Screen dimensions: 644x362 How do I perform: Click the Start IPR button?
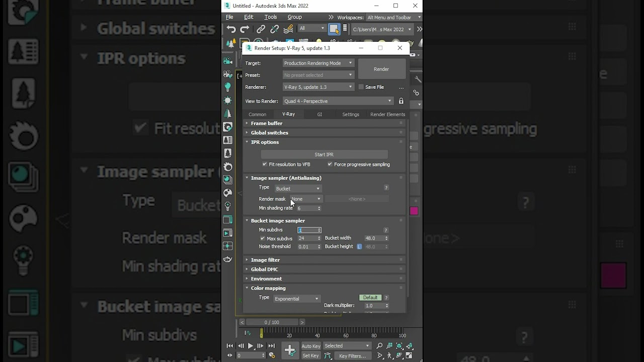point(324,154)
